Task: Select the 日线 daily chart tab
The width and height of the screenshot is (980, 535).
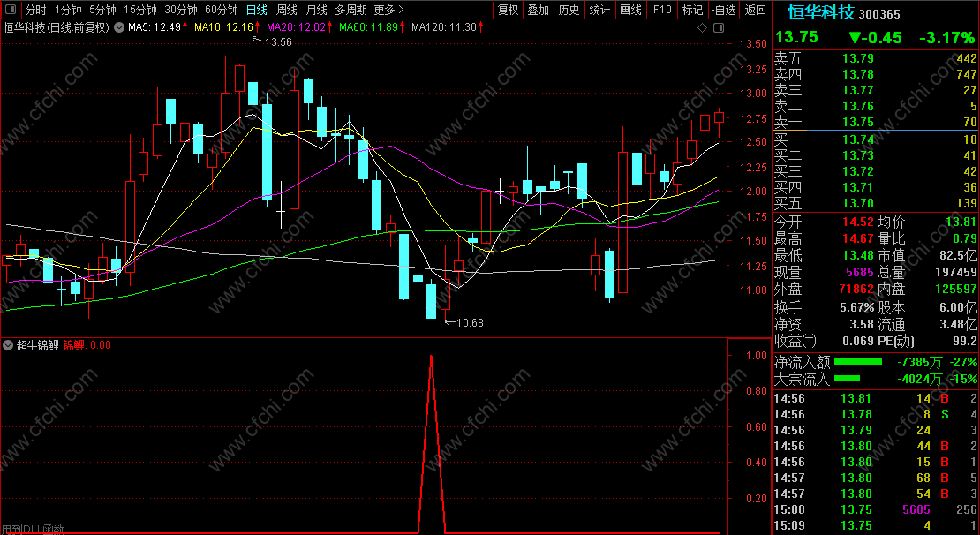Action: (257, 10)
